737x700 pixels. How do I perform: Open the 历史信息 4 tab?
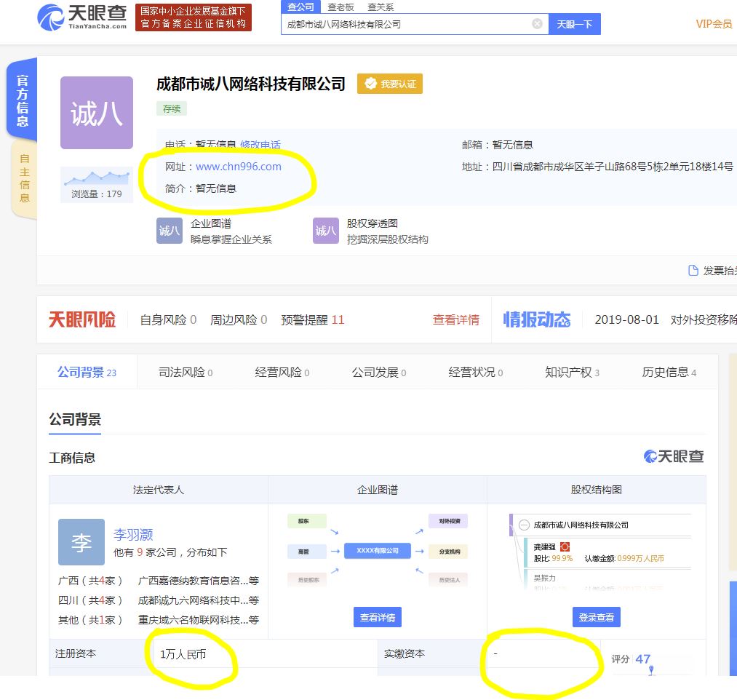pos(669,373)
